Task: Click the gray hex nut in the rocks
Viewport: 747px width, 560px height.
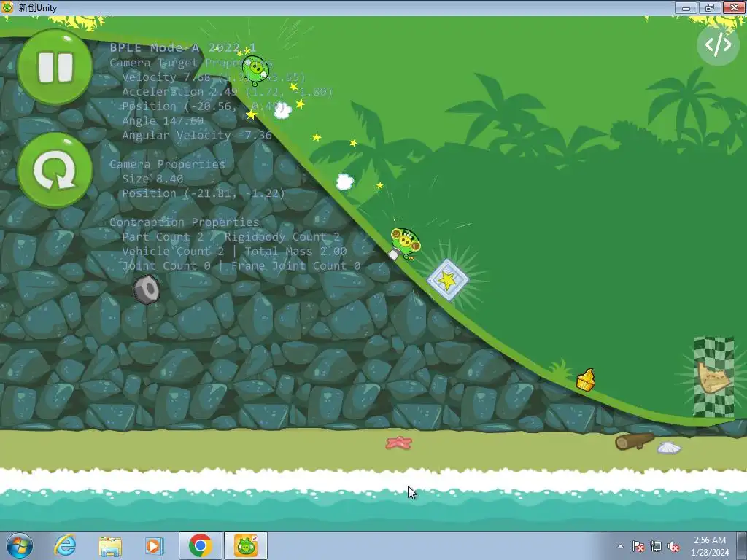Action: point(146,289)
